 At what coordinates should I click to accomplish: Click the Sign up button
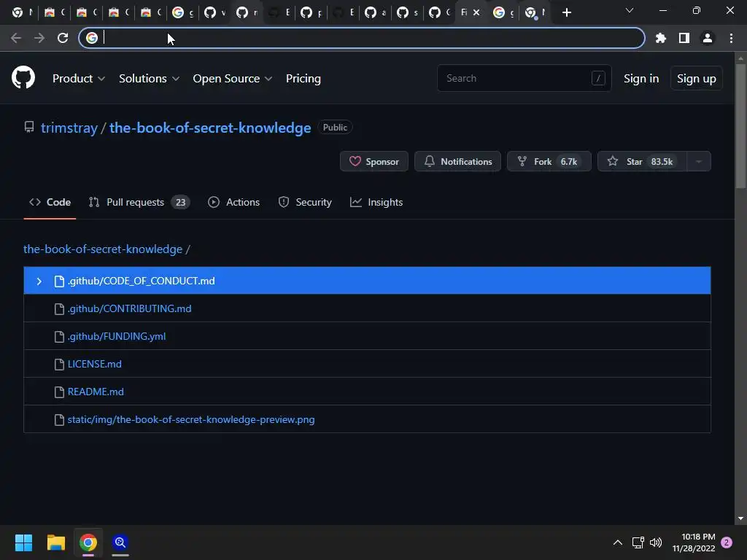click(696, 79)
